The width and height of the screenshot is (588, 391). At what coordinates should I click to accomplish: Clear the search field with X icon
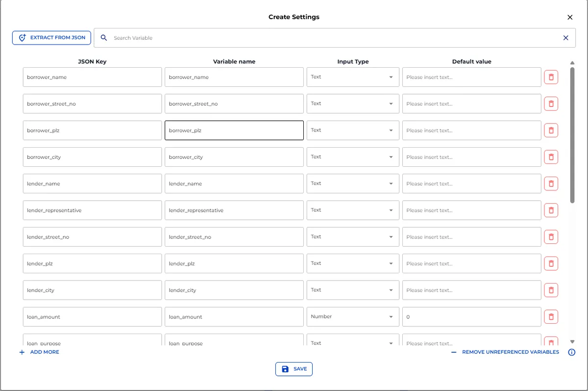coord(565,38)
